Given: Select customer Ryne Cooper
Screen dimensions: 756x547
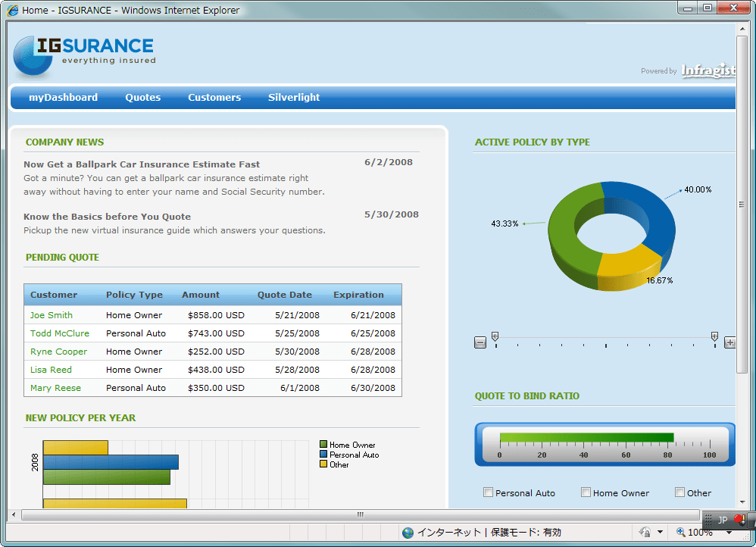Looking at the screenshot, I should click(x=58, y=352).
